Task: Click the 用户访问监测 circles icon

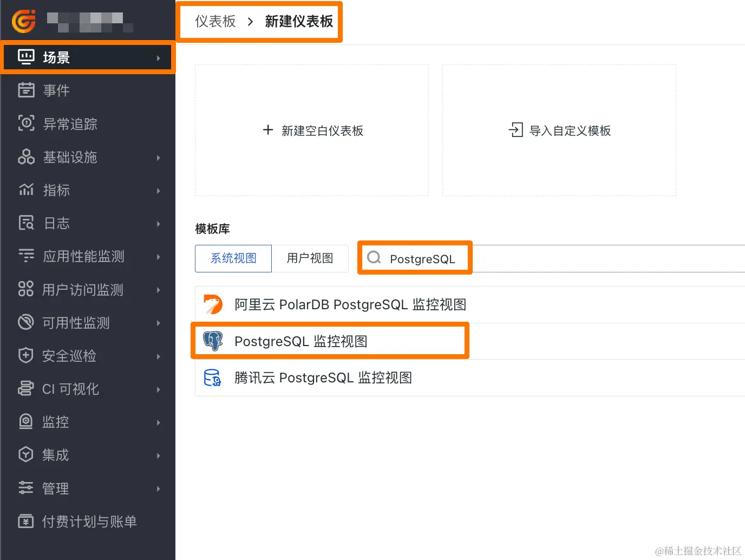Action: pyautogui.click(x=26, y=289)
